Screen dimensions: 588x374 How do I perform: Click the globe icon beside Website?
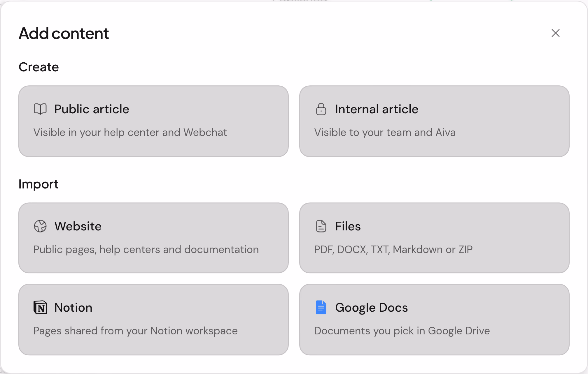pyautogui.click(x=40, y=226)
